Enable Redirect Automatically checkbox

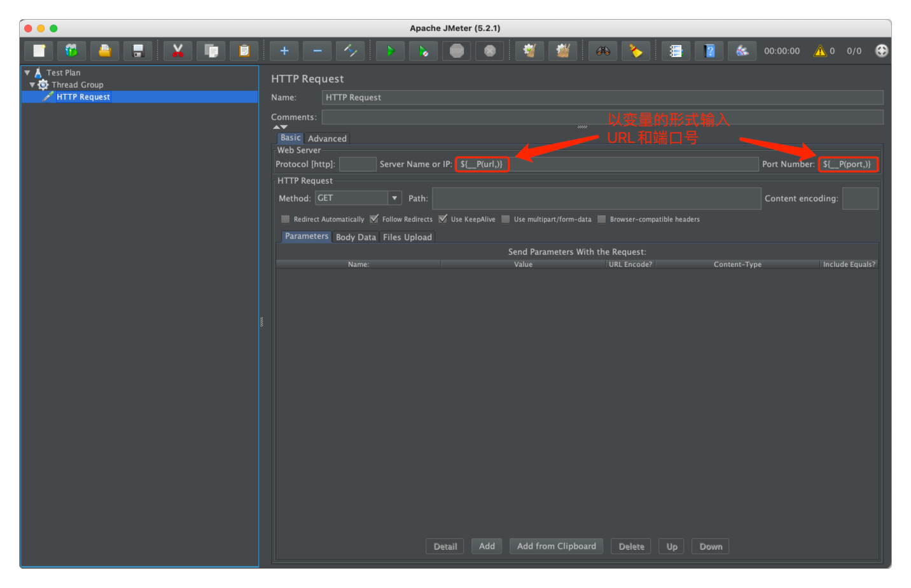pyautogui.click(x=285, y=219)
